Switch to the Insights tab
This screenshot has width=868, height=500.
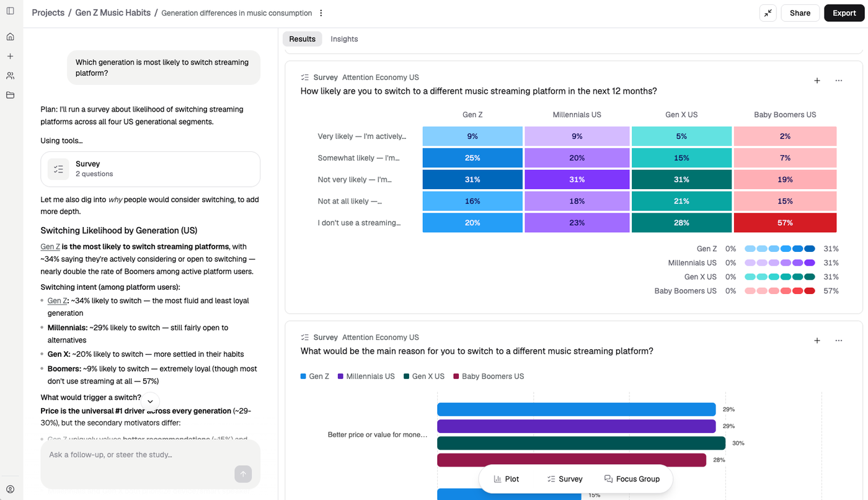coord(344,39)
